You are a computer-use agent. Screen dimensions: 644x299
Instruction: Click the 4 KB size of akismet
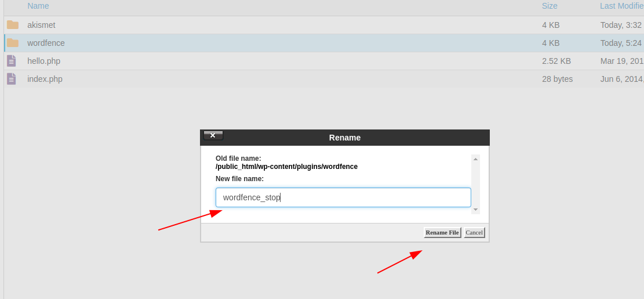(x=551, y=25)
